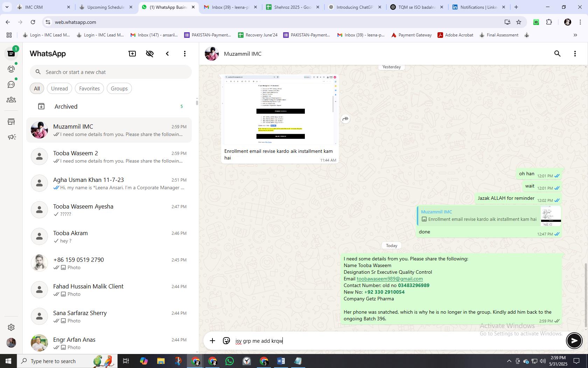Open Tooba Waseem Ayesha chat
Viewport: 588px width, 368px height.
[x=109, y=210]
